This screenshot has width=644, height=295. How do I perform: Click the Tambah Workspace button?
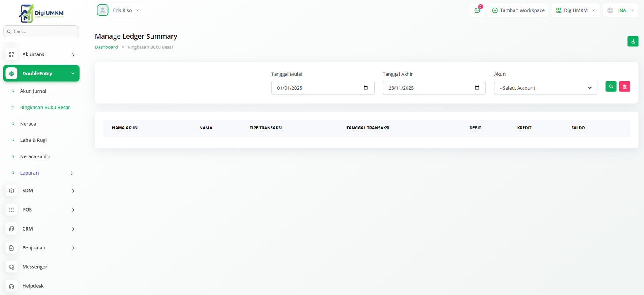[518, 10]
